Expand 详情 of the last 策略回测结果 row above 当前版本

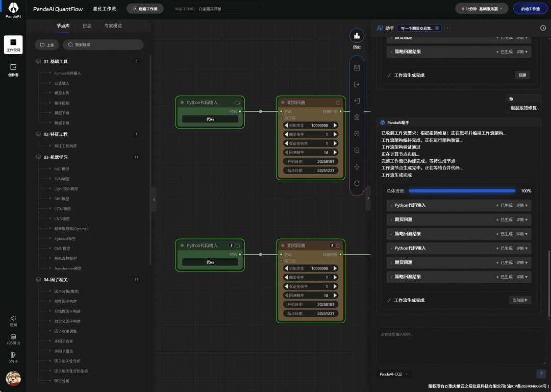[x=522, y=277]
